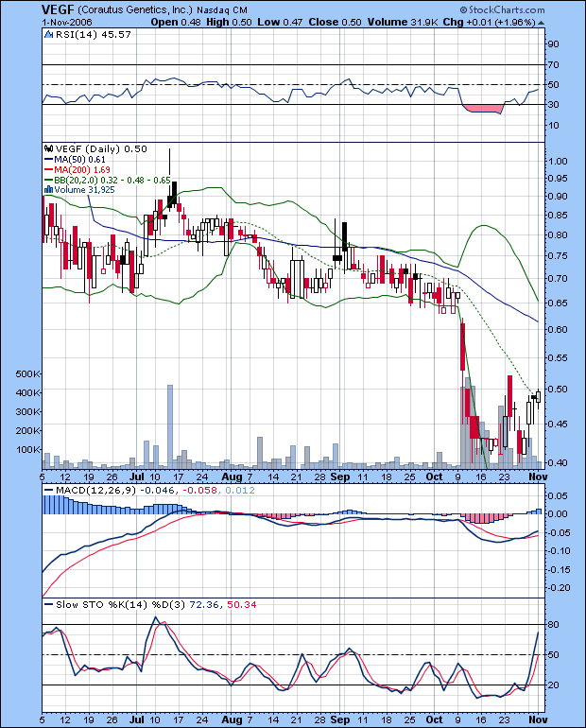Screen dimensions: 586x728
Task: Click the stochastic 80 axis label
Action: [x=553, y=624]
